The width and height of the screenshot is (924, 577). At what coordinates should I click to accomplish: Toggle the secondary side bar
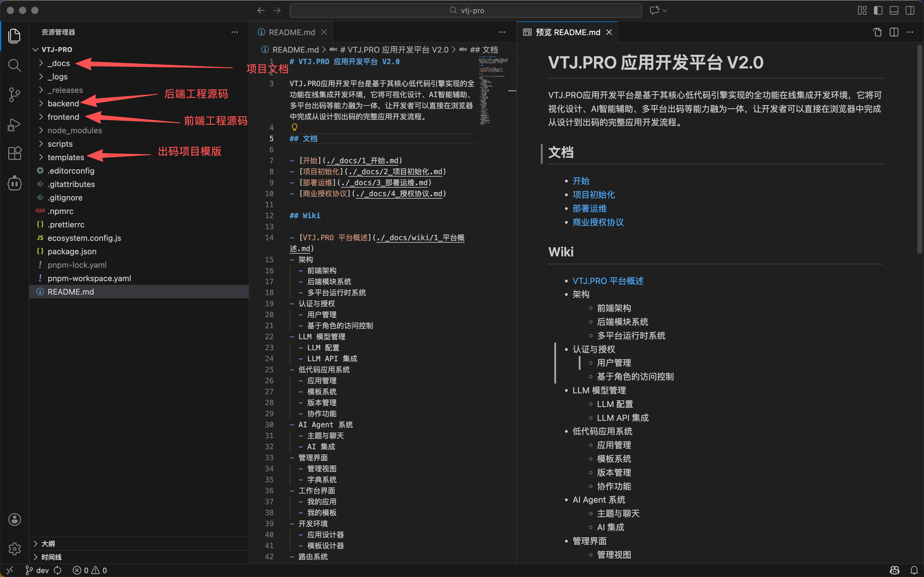pyautogui.click(x=910, y=10)
